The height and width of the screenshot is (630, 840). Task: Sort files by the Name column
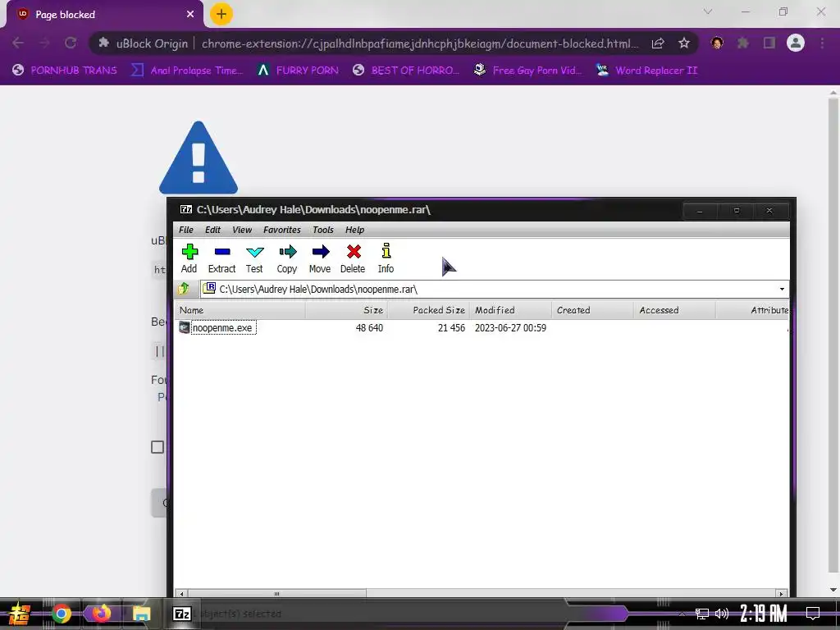240,310
